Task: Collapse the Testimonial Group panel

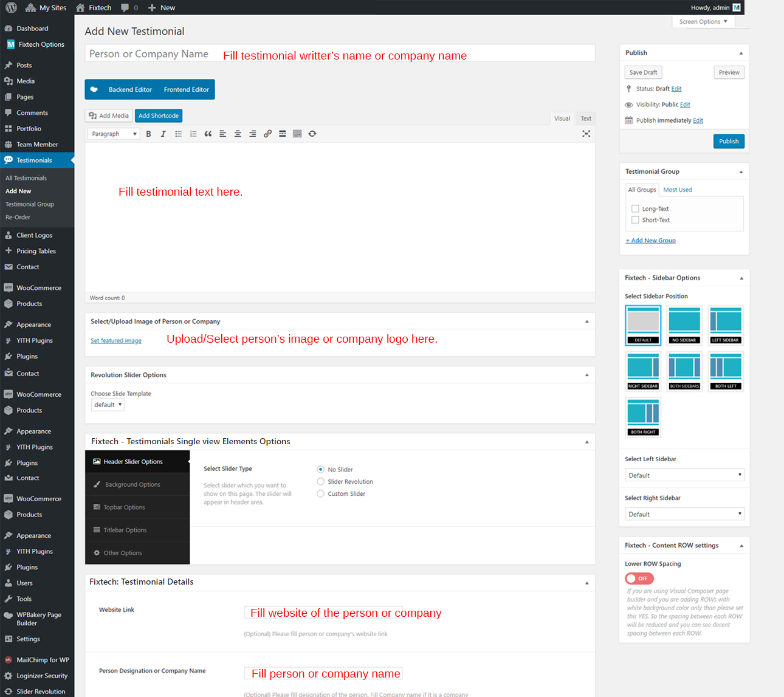Action: point(741,172)
